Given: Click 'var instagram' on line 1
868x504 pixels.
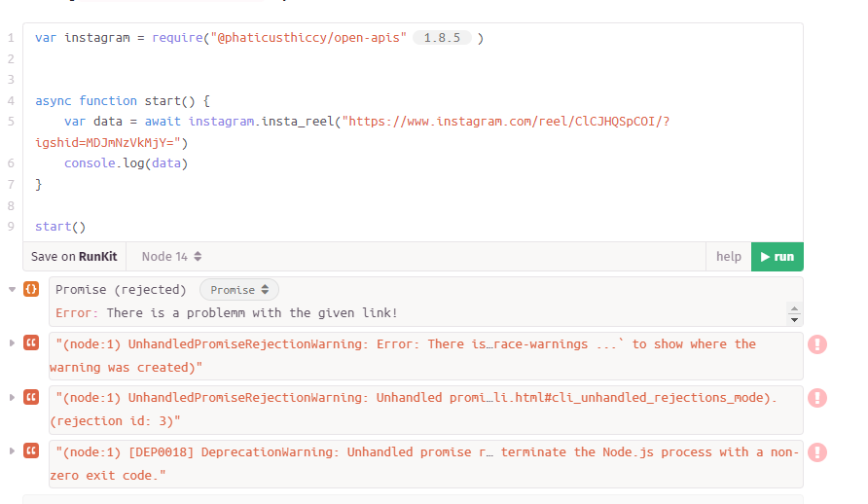Looking at the screenshot, I should pyautogui.click(x=83, y=38).
